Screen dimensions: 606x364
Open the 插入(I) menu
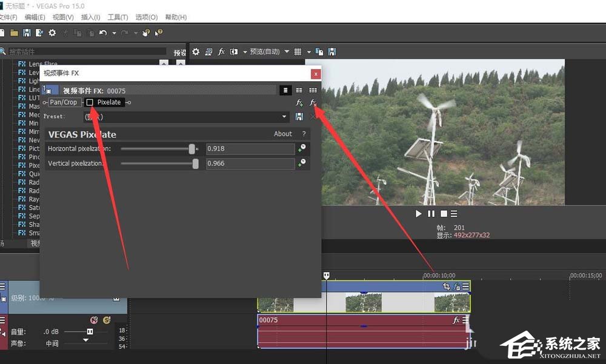click(91, 17)
